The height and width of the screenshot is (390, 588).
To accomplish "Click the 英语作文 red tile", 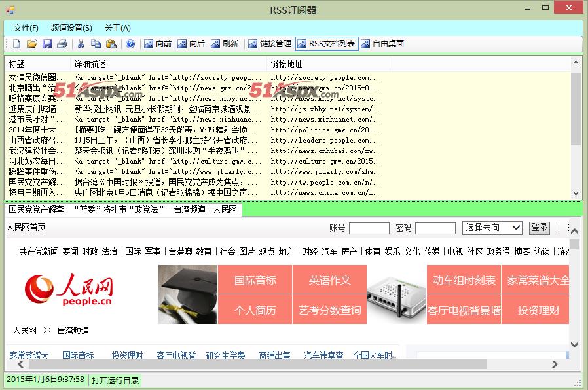I will coord(329,279).
